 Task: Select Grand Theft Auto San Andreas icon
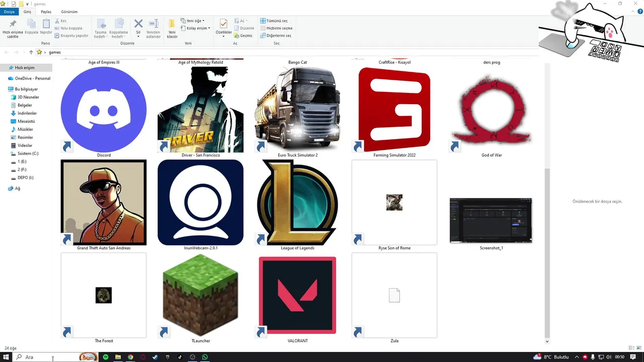click(x=104, y=202)
